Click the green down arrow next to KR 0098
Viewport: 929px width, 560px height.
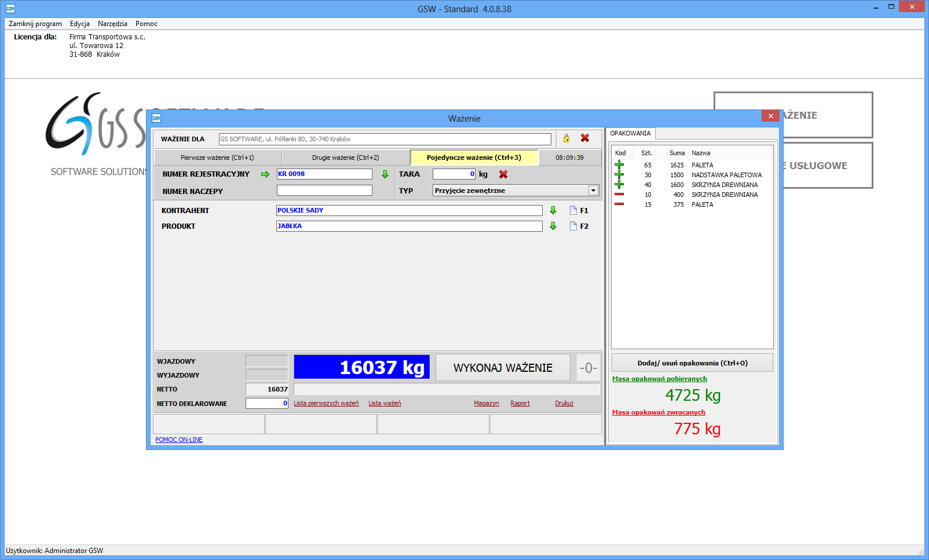(385, 174)
